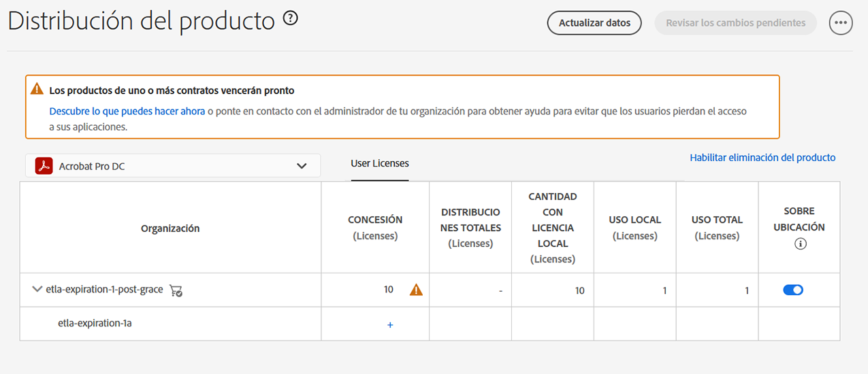Screen dimensions: 868x374
Task: Follow the Descubre lo que puedes hacer ahora link
Action: tap(127, 111)
